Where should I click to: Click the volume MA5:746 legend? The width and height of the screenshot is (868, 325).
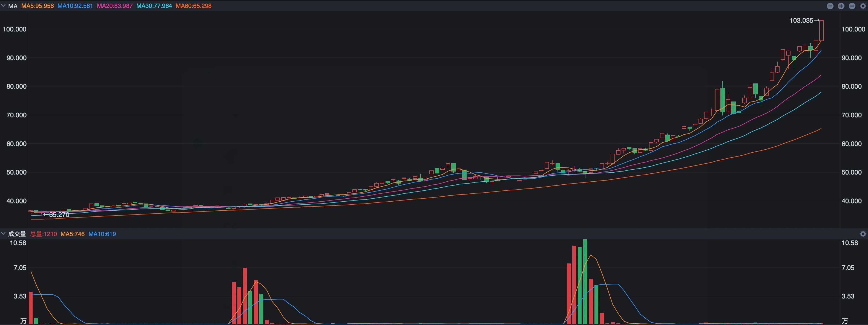point(73,234)
